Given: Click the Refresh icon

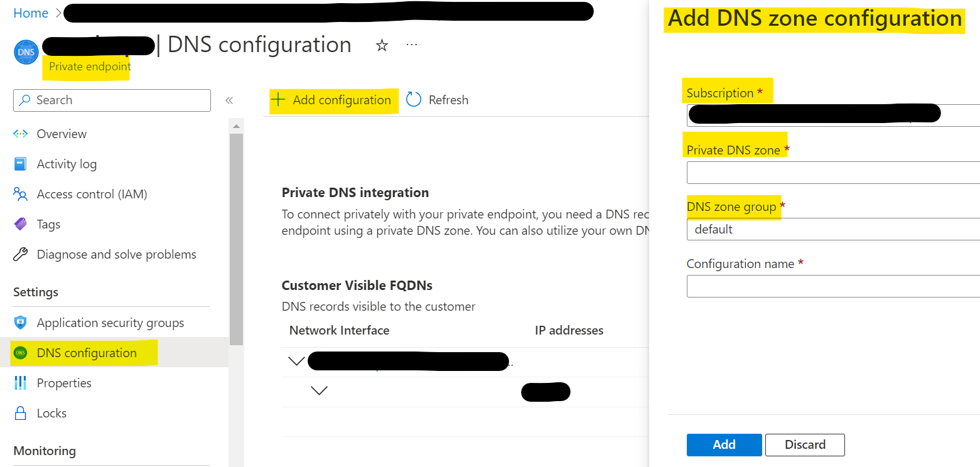Looking at the screenshot, I should pyautogui.click(x=414, y=100).
